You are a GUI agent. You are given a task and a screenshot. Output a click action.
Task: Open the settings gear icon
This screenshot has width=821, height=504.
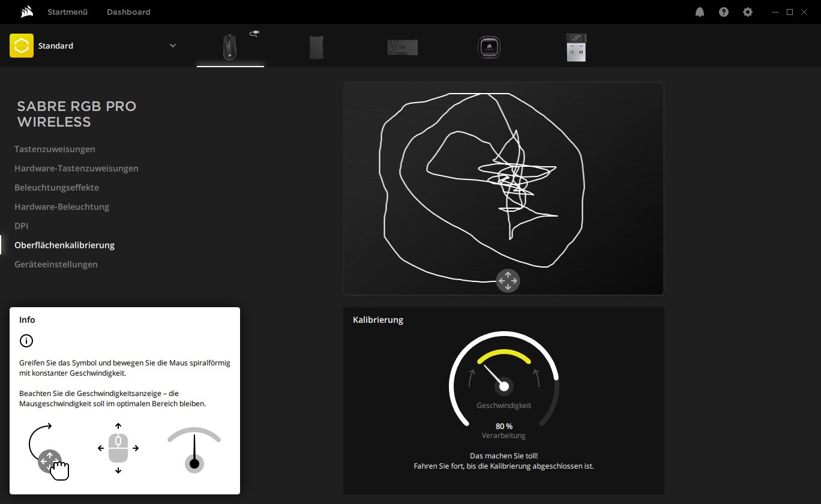pos(748,12)
